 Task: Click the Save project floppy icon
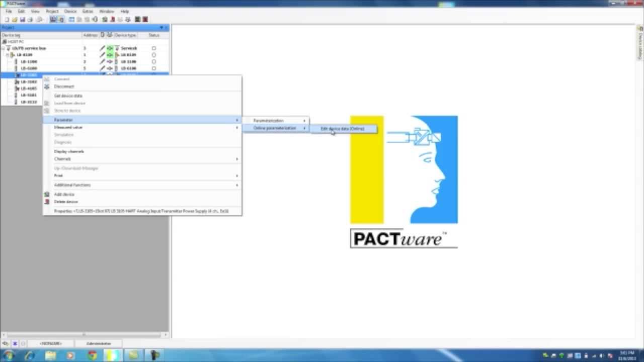pos(23,19)
